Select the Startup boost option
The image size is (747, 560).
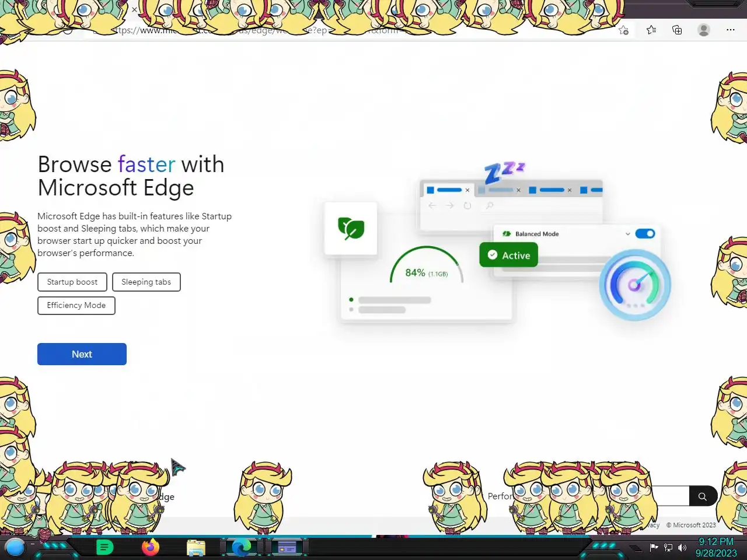tap(72, 282)
